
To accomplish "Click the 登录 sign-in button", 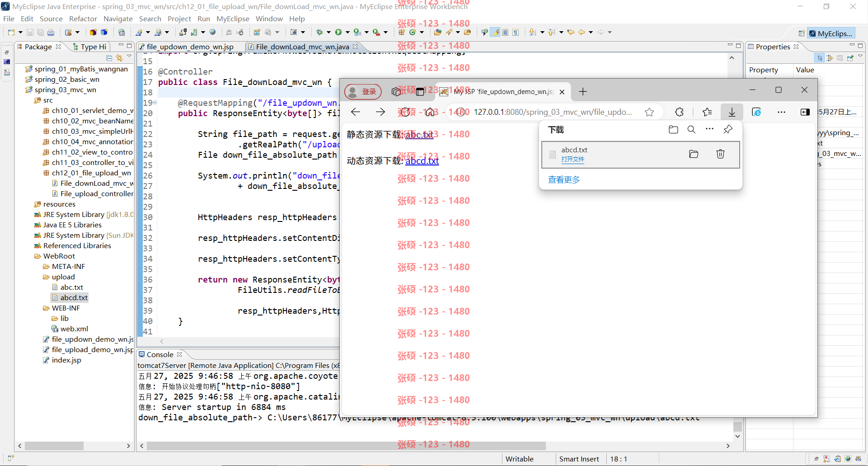I will (363, 92).
